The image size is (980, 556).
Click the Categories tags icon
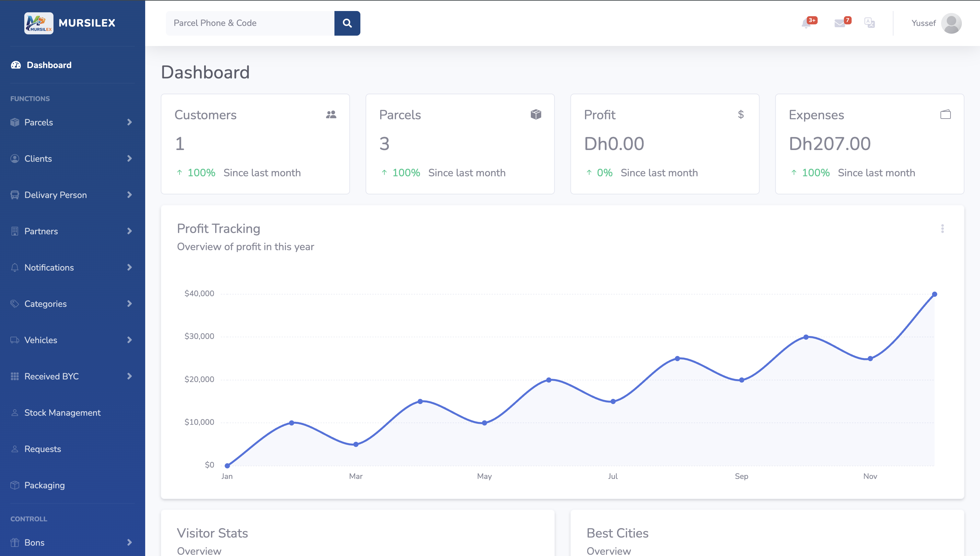click(x=15, y=304)
